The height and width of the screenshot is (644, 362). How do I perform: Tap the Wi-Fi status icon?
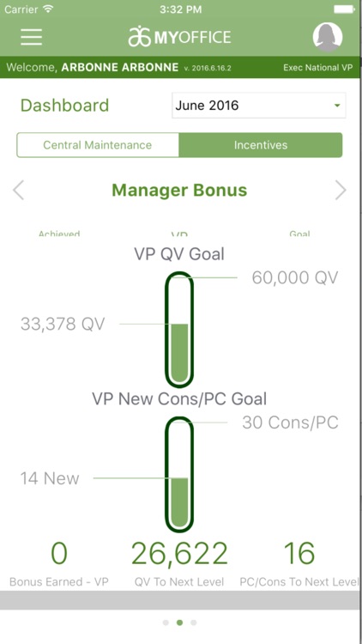click(x=48, y=9)
